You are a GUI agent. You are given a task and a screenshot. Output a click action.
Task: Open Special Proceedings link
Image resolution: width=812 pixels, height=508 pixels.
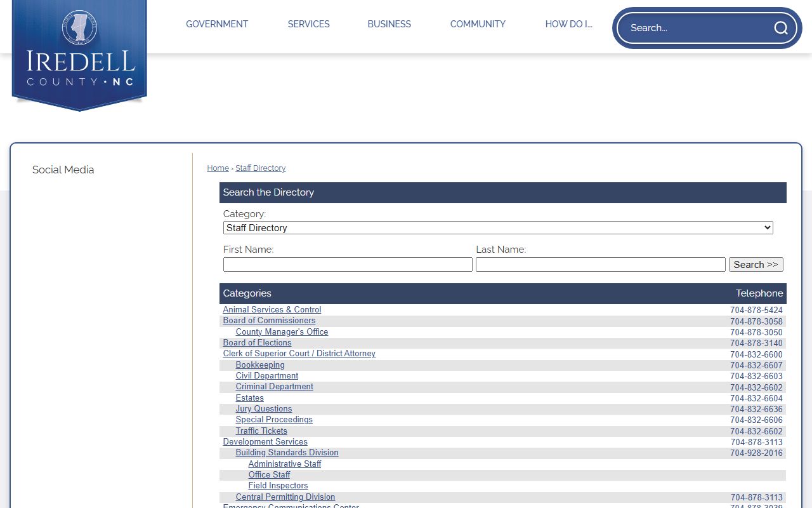(274, 420)
